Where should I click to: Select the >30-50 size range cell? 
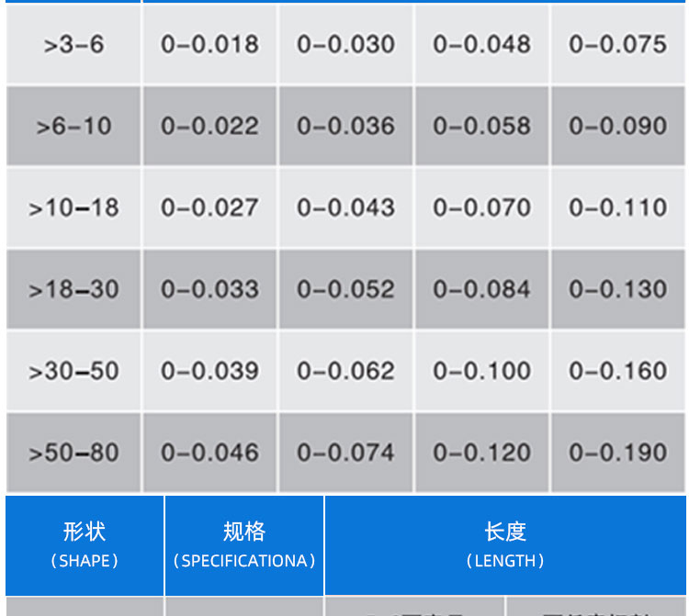pyautogui.click(x=73, y=371)
